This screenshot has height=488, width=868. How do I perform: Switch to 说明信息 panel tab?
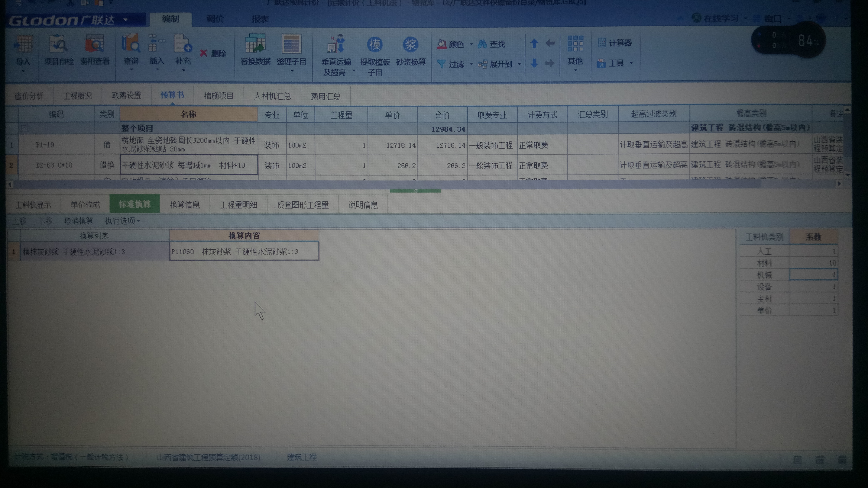point(363,205)
